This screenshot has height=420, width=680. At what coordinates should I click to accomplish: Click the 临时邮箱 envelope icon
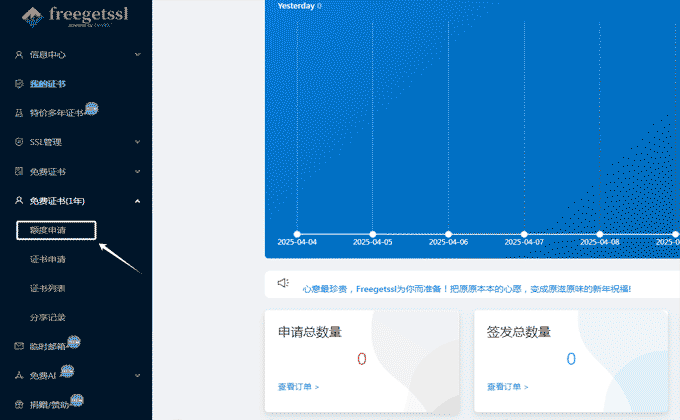tap(18, 346)
